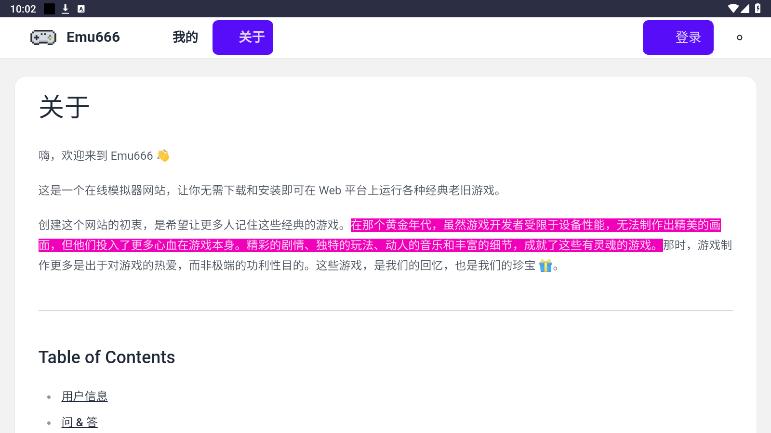771x433 pixels.
Task: Tap the 10:02 clock in status bar
Action: (23, 9)
